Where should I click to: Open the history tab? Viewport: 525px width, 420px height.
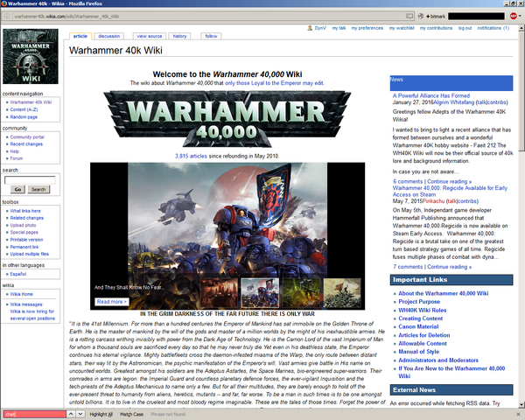[x=179, y=36]
